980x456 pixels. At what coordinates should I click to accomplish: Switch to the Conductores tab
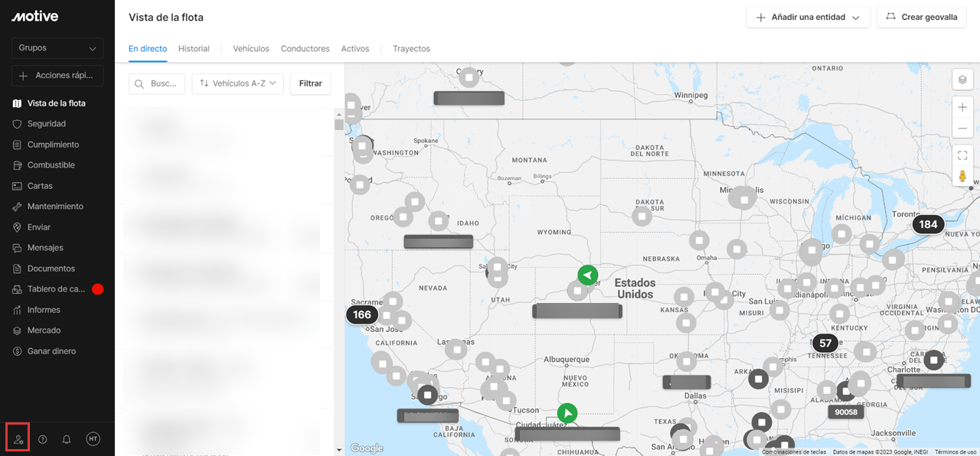pos(305,49)
